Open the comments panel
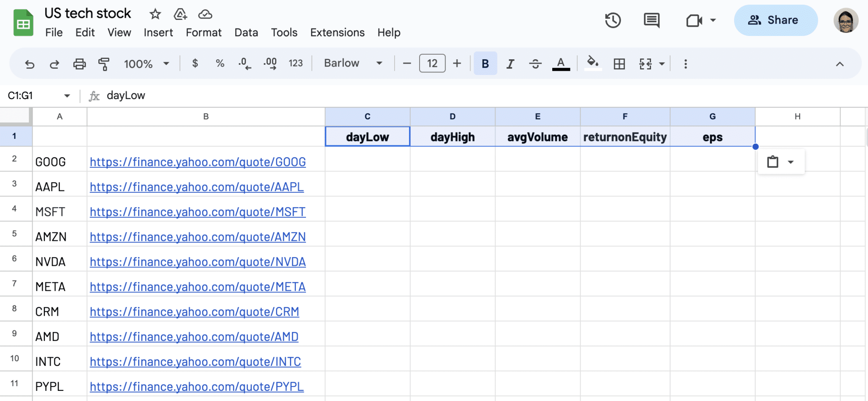The image size is (868, 401). coord(651,20)
